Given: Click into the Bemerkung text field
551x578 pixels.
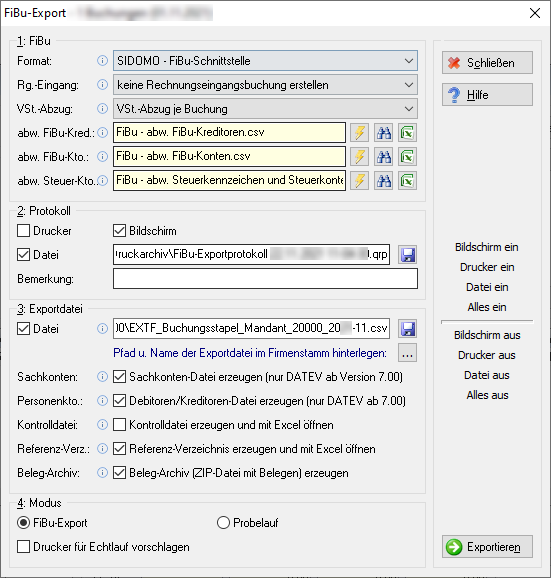Looking at the screenshot, I should coord(265,279).
